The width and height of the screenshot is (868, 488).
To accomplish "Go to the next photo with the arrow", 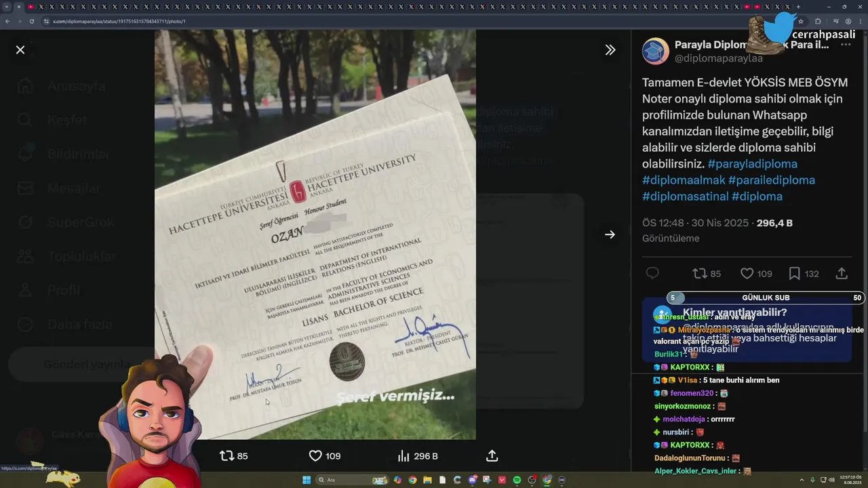I will [x=610, y=235].
